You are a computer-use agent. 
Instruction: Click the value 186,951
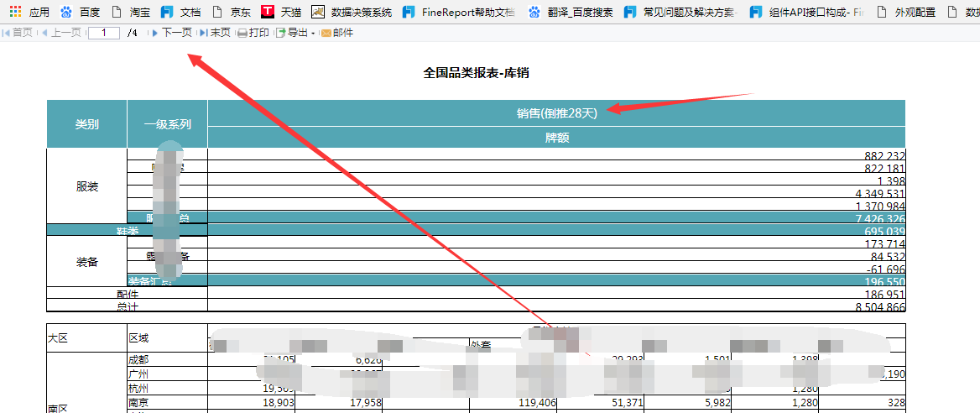tap(885, 294)
